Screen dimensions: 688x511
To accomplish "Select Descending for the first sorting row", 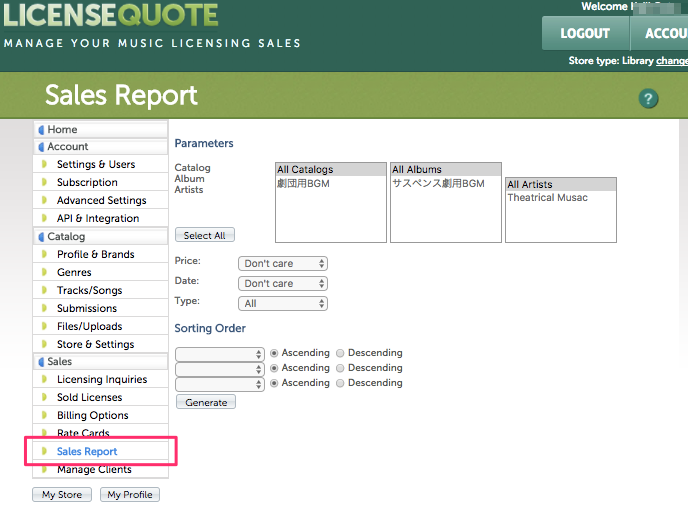I will coord(340,353).
